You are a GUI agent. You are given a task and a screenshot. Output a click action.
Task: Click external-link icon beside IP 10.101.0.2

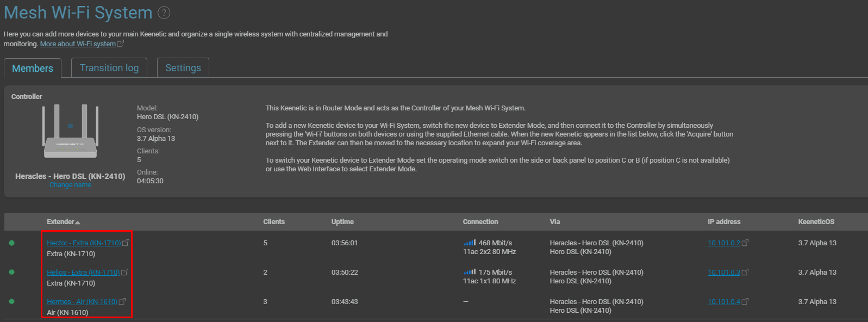click(745, 243)
